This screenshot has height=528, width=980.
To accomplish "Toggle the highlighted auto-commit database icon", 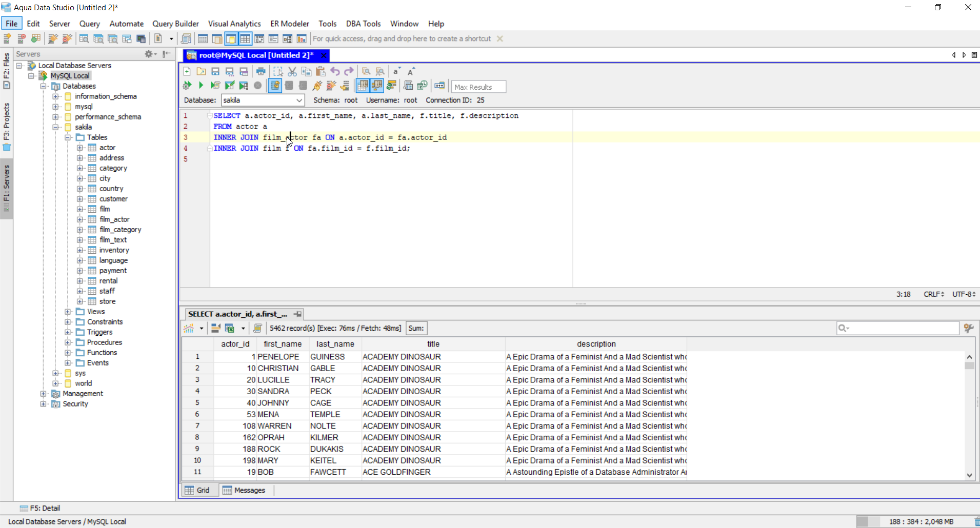I will 275,86.
